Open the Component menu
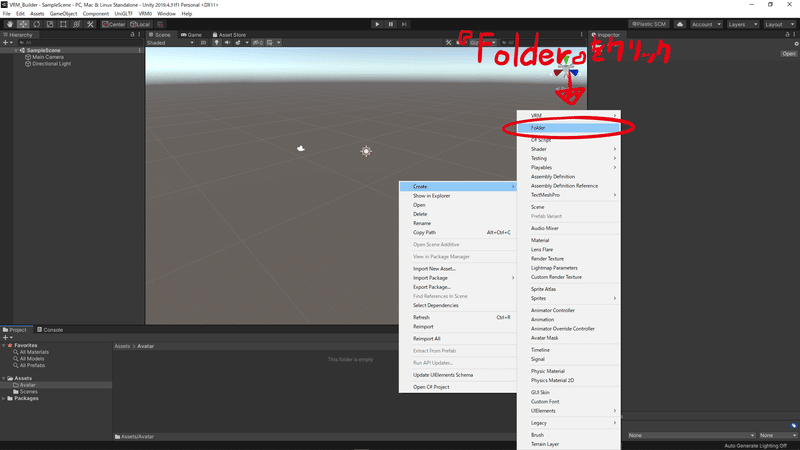Screen dimensions: 800x450 (95, 14)
